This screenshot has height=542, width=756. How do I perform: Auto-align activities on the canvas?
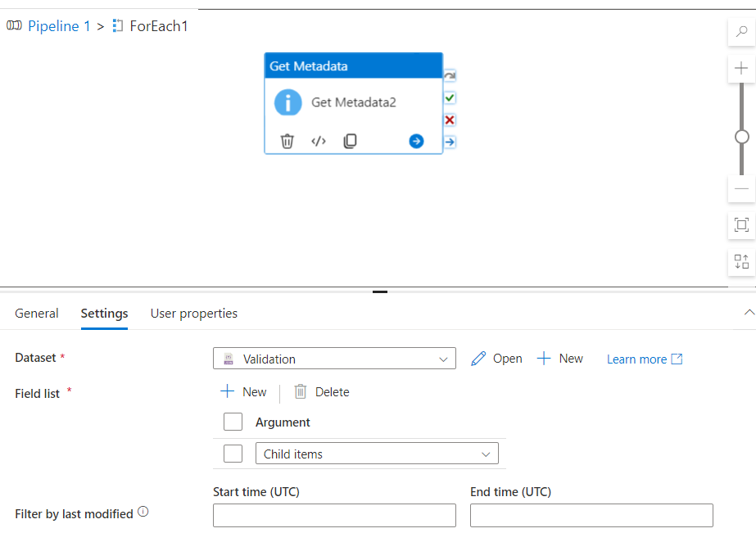point(741,262)
